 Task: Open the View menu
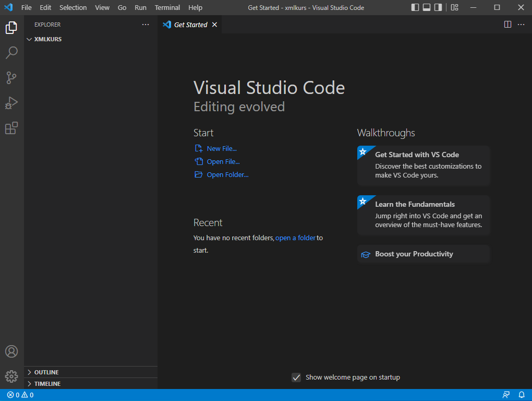(x=102, y=7)
